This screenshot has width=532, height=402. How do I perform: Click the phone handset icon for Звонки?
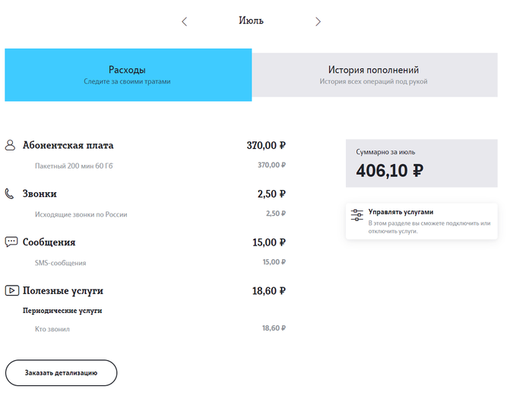coord(11,194)
